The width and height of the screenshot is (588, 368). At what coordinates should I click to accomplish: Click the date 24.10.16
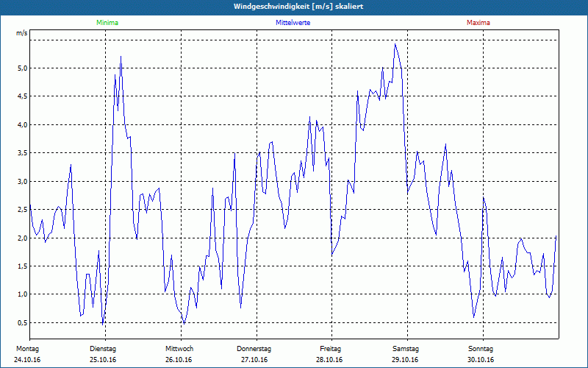pos(27,360)
